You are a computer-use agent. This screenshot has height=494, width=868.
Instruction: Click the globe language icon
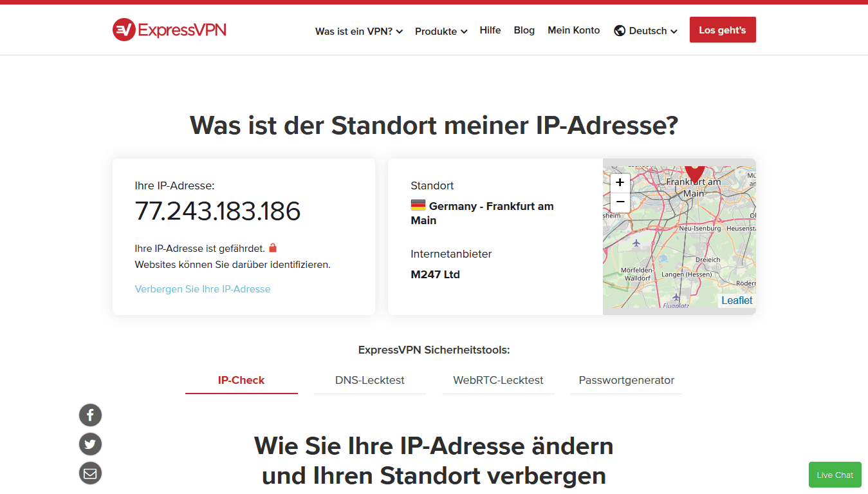620,31
